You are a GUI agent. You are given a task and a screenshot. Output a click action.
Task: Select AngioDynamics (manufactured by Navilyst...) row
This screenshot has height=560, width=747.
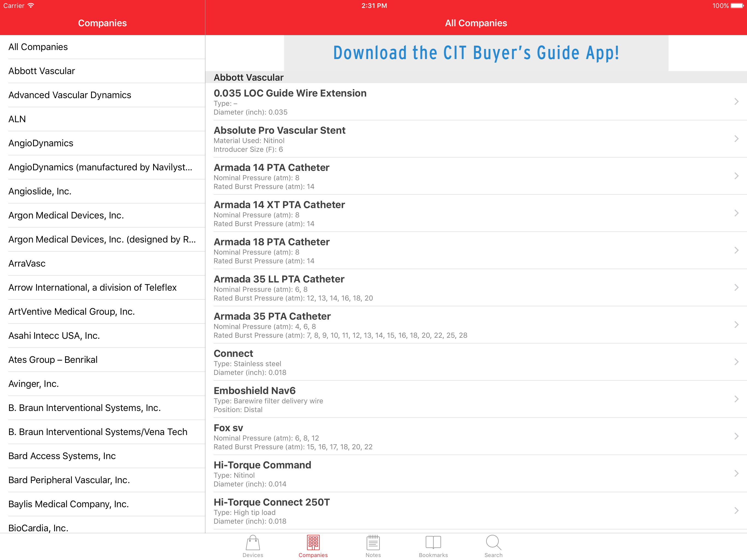(x=102, y=167)
